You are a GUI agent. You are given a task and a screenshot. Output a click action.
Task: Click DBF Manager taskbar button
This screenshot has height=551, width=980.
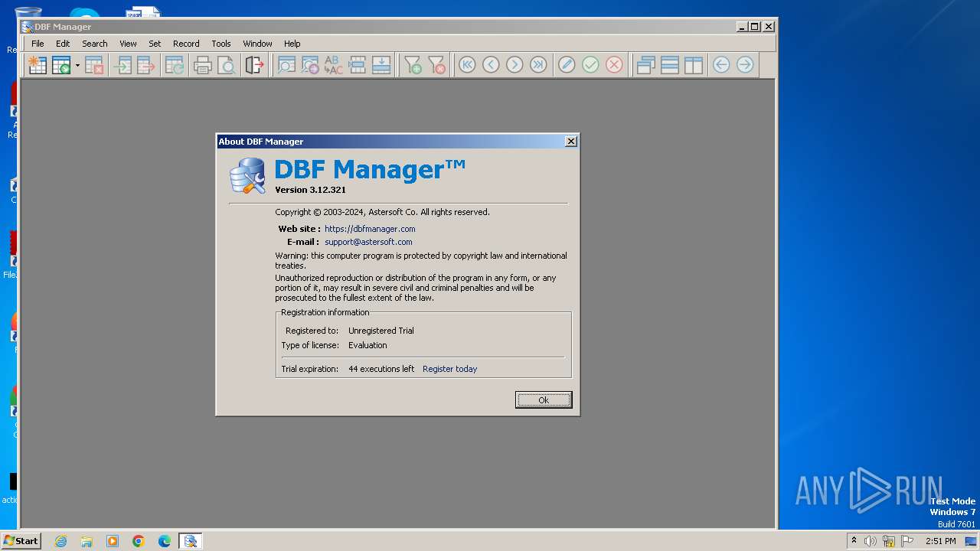coord(191,541)
